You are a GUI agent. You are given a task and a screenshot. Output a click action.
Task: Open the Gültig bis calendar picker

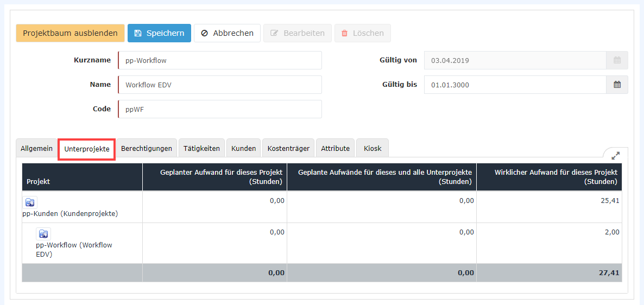[x=617, y=85]
